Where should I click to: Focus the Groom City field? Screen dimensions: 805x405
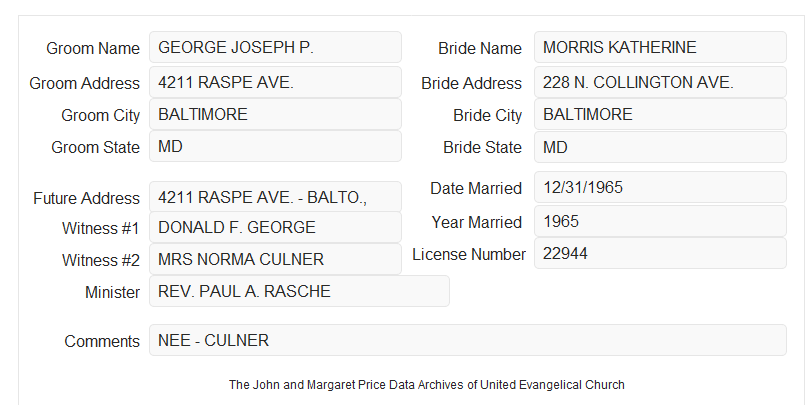(x=275, y=114)
